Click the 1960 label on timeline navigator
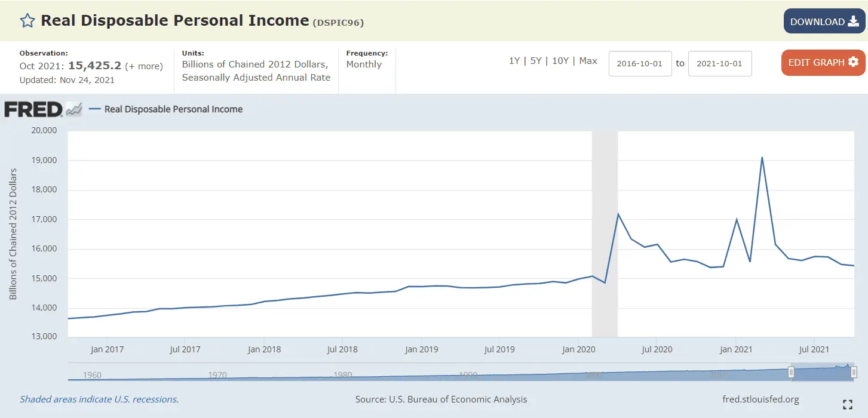Viewport: 868px width, 418px height. [x=92, y=375]
